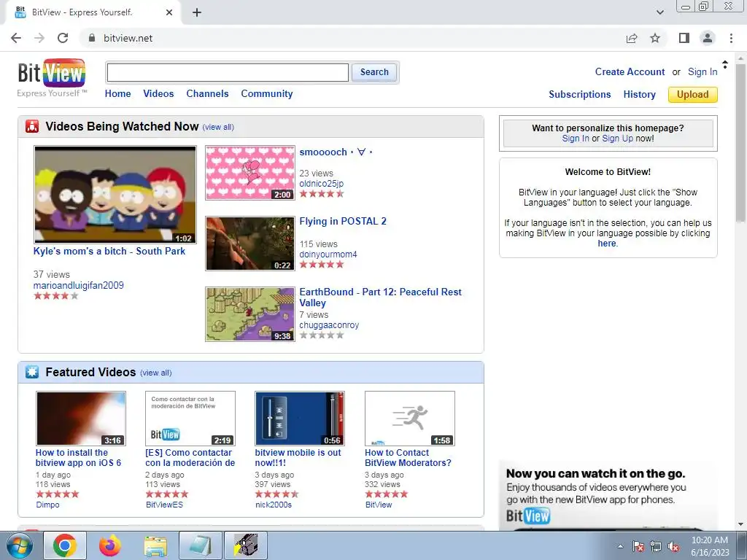Open the iOS 6 install video thumbnail
The image size is (747, 560).
81,419
